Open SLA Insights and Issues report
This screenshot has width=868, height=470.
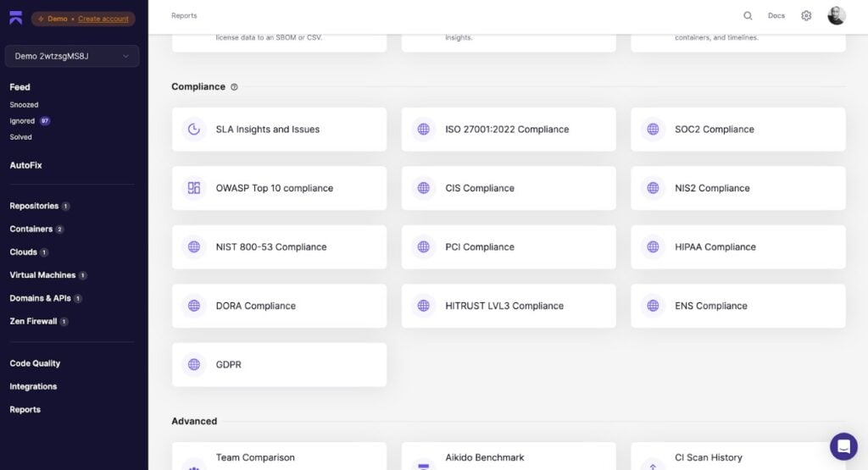(279, 130)
